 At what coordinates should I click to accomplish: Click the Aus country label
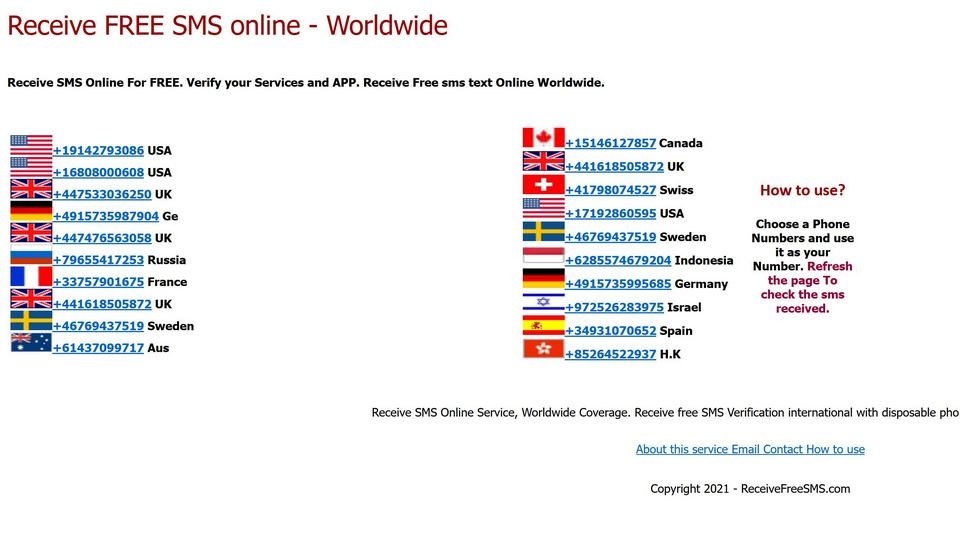[x=158, y=348]
